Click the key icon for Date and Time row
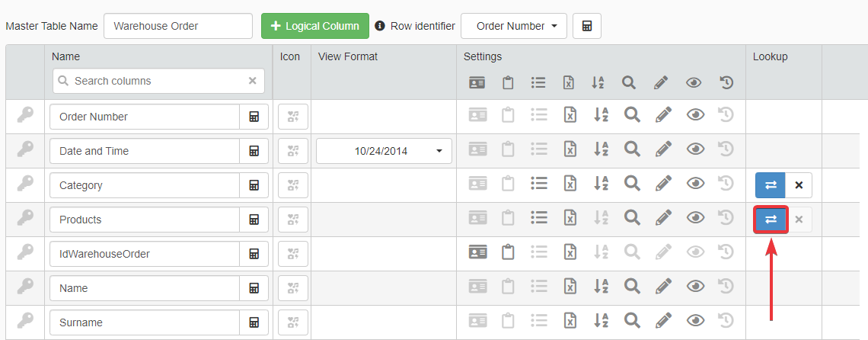This screenshot has width=868, height=340. coord(26,149)
